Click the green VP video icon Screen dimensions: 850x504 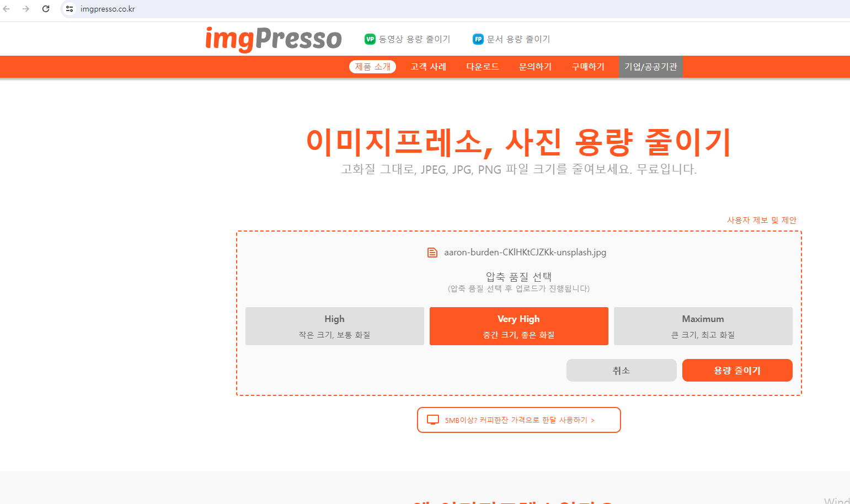370,39
